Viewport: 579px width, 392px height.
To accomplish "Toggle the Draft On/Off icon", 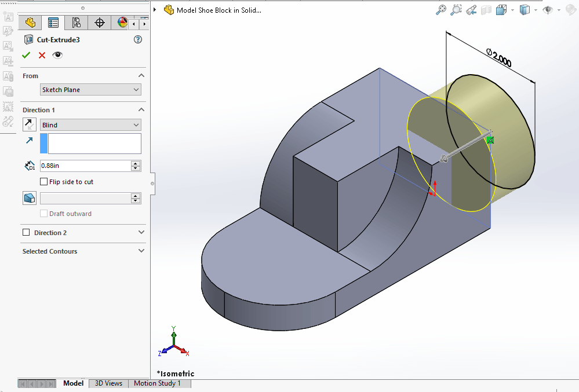I will (x=30, y=198).
